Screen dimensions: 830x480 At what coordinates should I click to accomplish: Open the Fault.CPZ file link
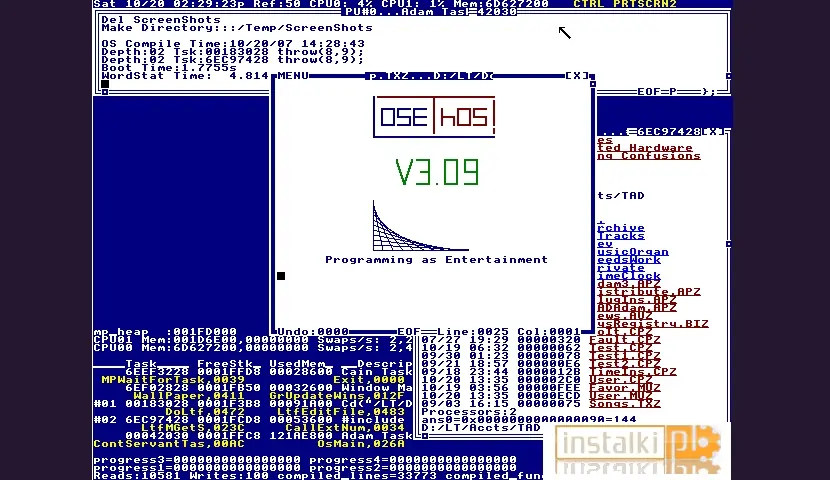coord(625,340)
